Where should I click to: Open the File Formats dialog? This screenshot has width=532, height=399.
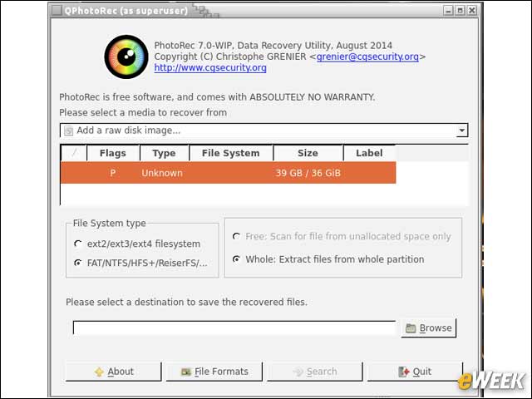[214, 372]
